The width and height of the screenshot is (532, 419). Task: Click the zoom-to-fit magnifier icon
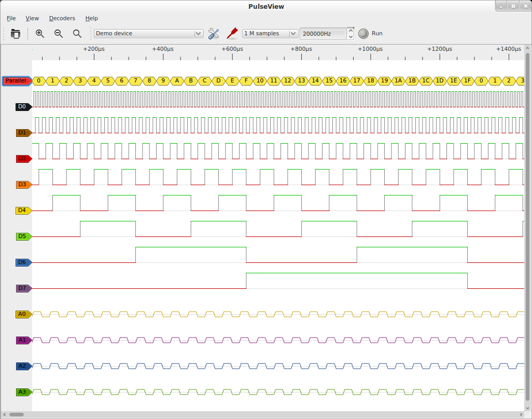click(77, 34)
